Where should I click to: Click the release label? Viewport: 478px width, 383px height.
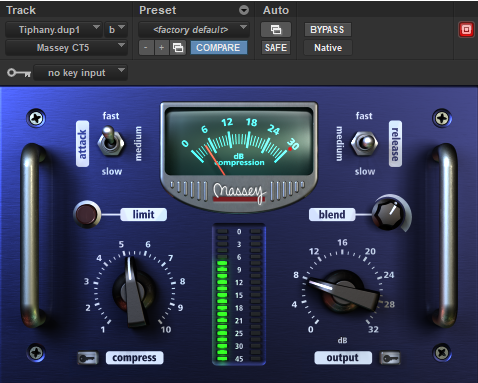pyautogui.click(x=395, y=144)
